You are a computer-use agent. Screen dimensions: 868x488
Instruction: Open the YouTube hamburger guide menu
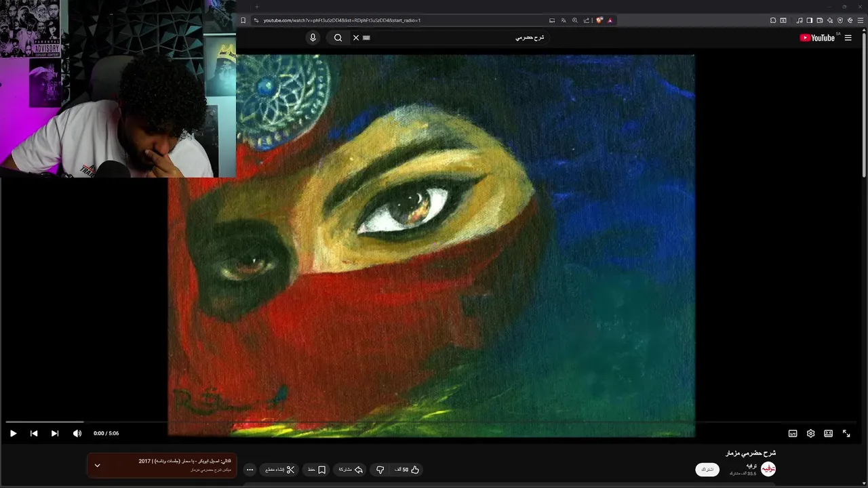pos(848,38)
